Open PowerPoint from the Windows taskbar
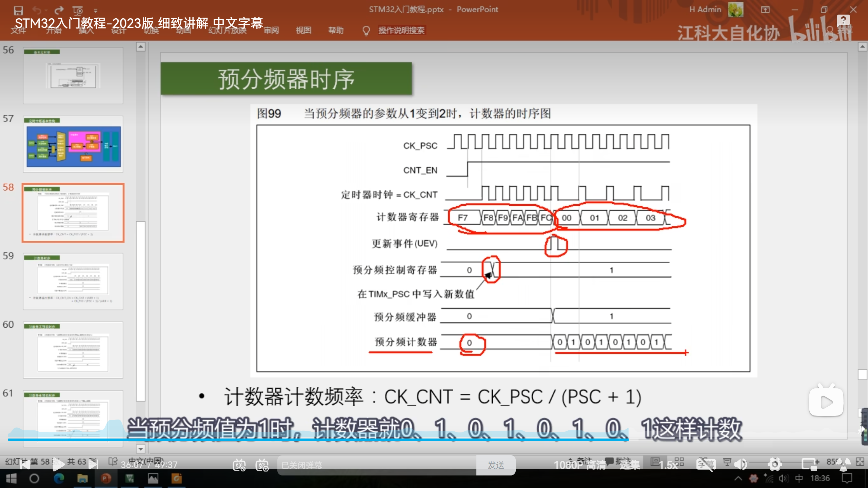 tap(106, 479)
